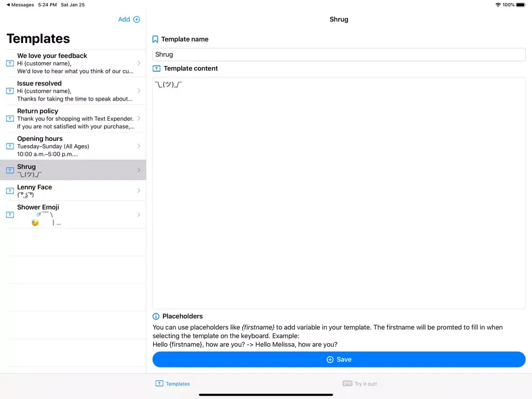Switch to the Templates tab

(172, 384)
